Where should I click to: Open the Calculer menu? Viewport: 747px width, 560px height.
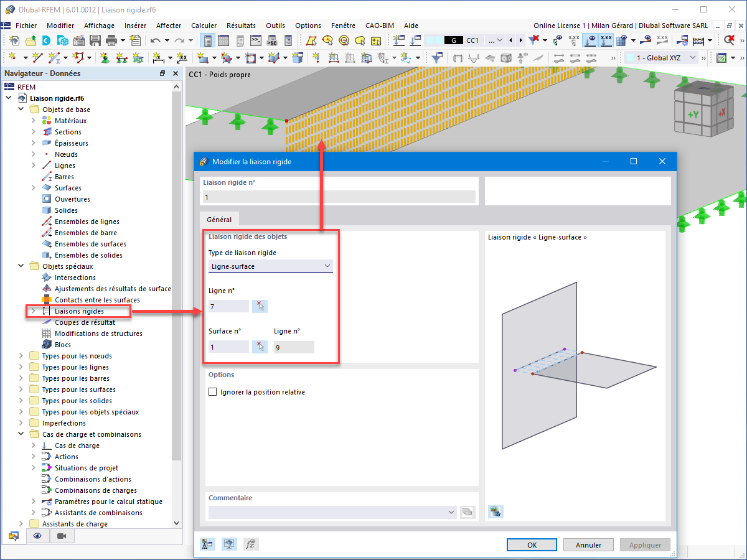[x=204, y=26]
